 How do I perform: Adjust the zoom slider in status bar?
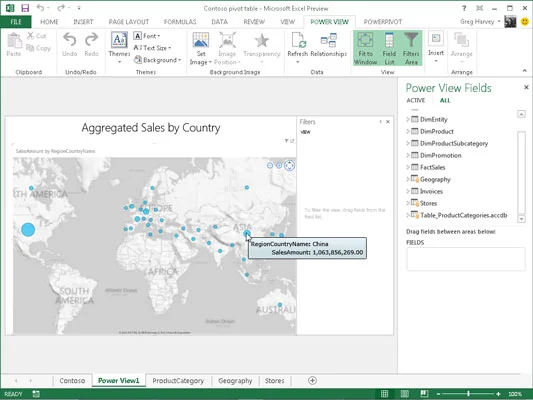(468, 394)
